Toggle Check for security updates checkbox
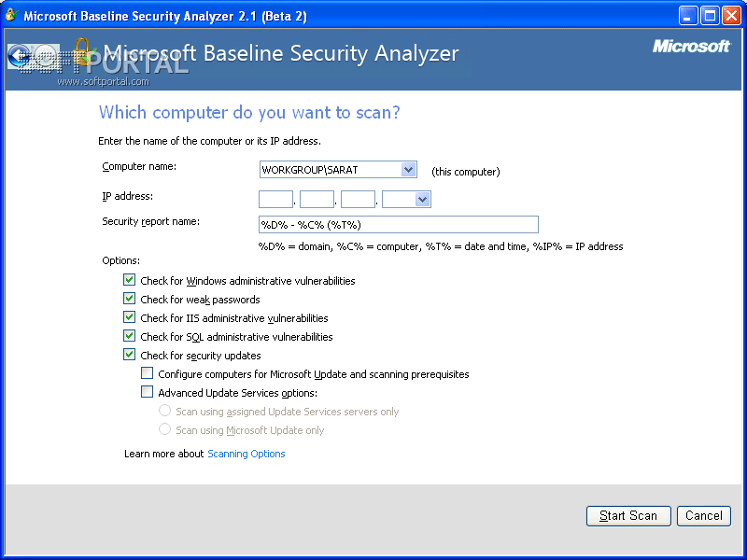The width and height of the screenshot is (747, 560). click(129, 355)
